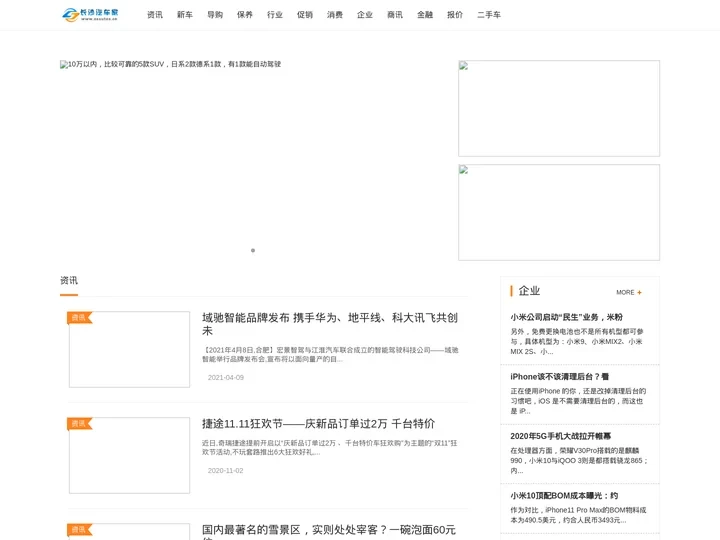Click the site logo in the header
This screenshot has height=540, width=720.
point(90,14)
